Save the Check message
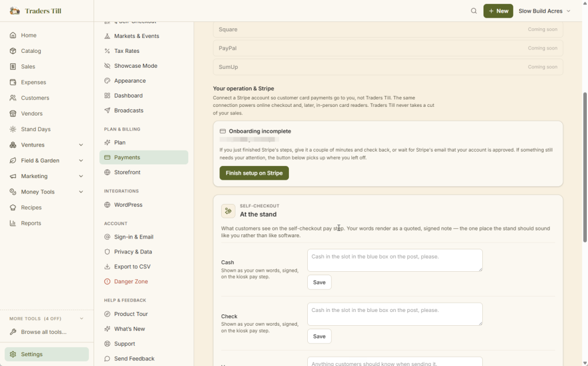The image size is (588, 366). pos(319,336)
